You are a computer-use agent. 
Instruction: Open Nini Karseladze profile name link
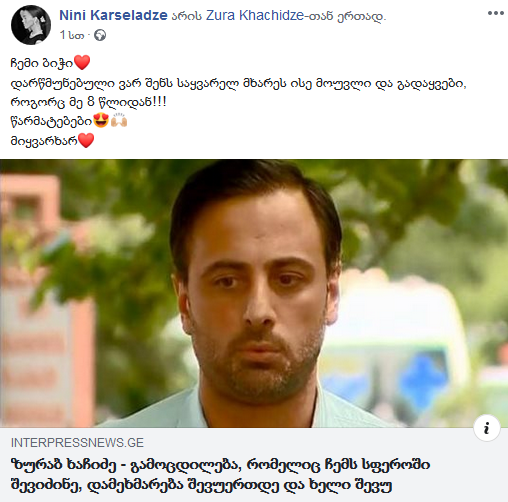(113, 15)
